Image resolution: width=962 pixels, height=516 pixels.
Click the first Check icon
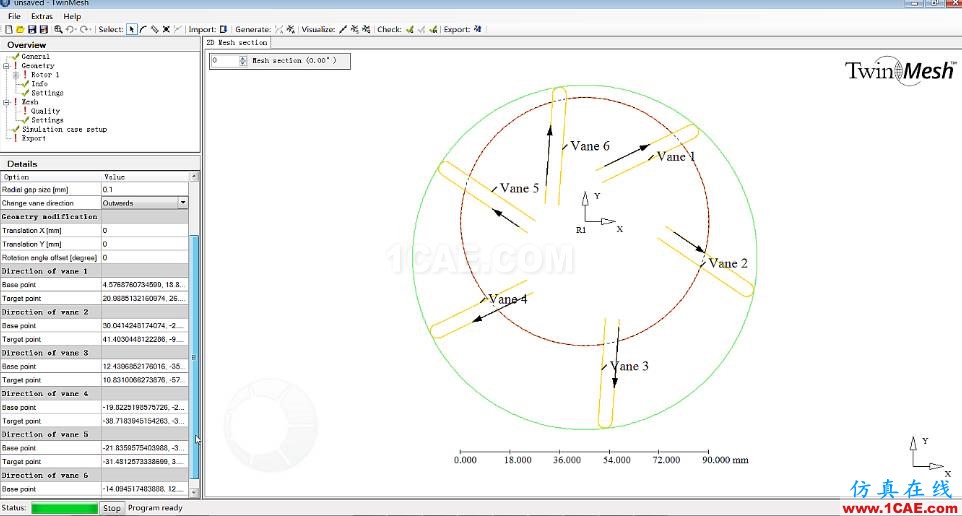409,29
